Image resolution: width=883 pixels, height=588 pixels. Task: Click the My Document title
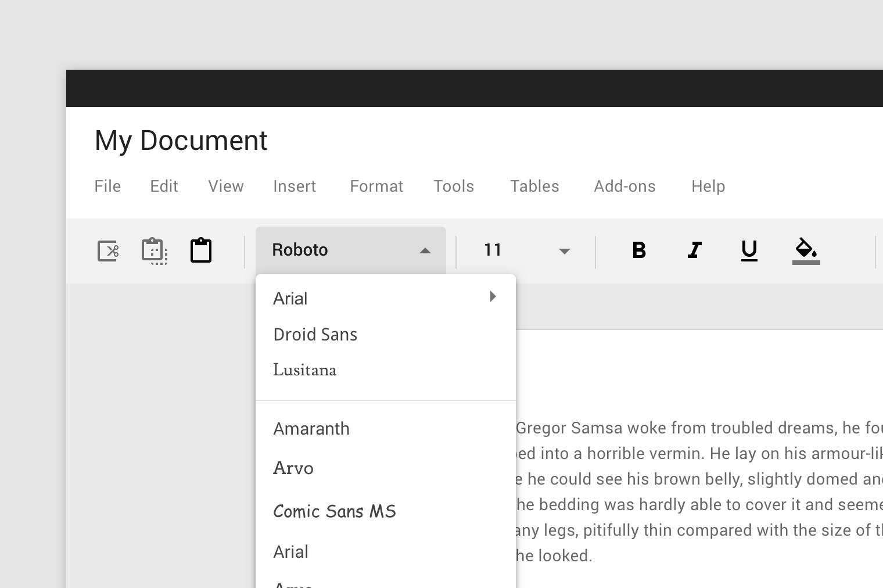pos(181,141)
